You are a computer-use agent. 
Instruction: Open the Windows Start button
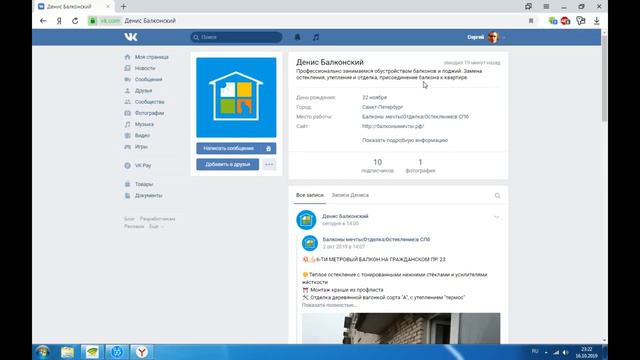[x=42, y=352]
